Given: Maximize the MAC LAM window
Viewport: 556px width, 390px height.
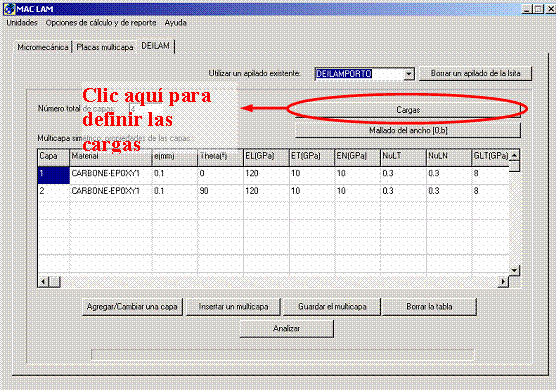Looking at the screenshot, I should 538,9.
